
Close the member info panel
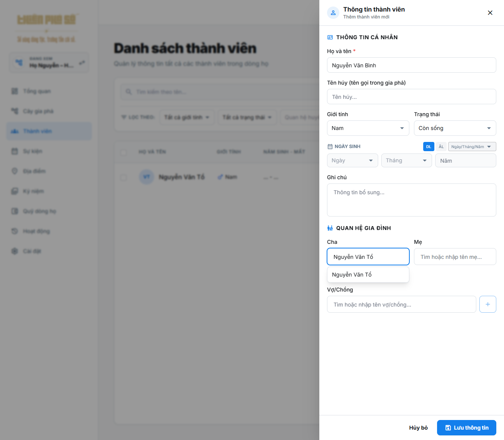click(x=490, y=13)
